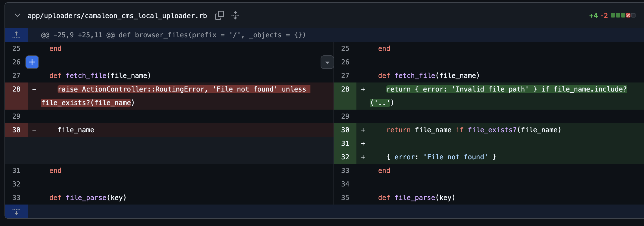Click the added "{ error: 'File not found' }" line
Image resolution: width=644 pixels, height=226 pixels.
[x=500, y=157]
